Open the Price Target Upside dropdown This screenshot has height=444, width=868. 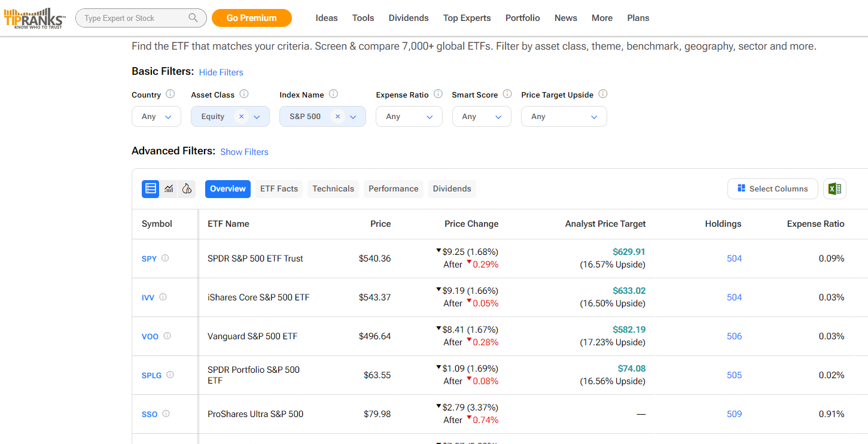(564, 117)
